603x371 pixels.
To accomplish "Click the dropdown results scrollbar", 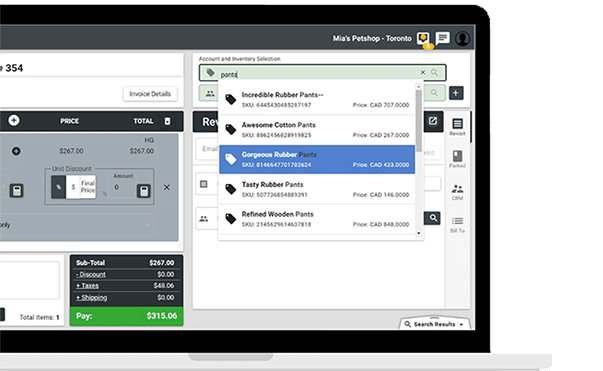I will click(418, 119).
